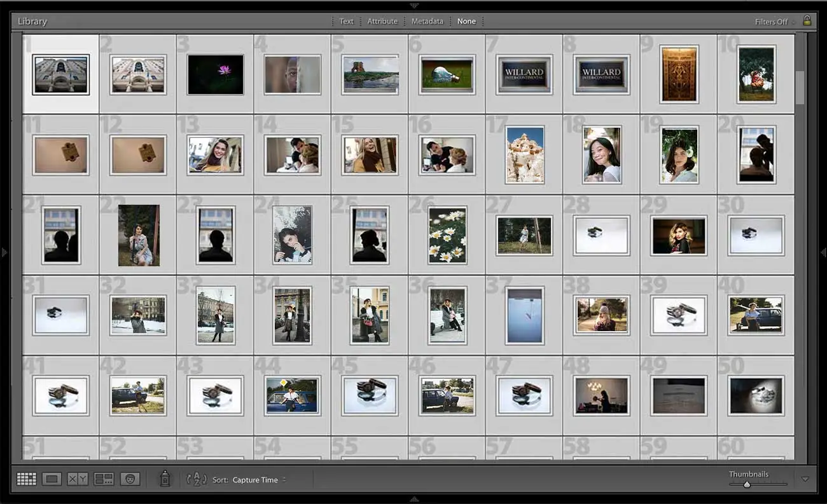Open the toolbar content disclosure triangle
Image resolution: width=827 pixels, height=504 pixels.
[x=805, y=479]
